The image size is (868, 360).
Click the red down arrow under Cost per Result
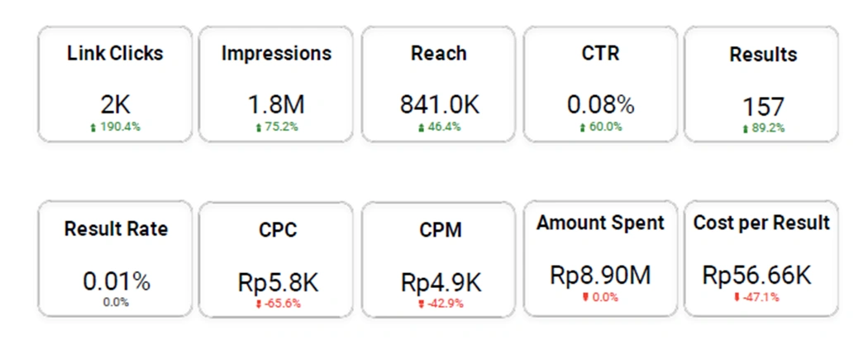[x=737, y=297]
